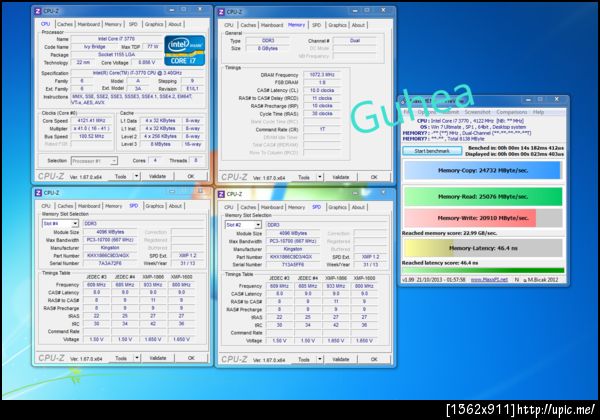Click the Core Speed 4121.41 MHz value

91,120
